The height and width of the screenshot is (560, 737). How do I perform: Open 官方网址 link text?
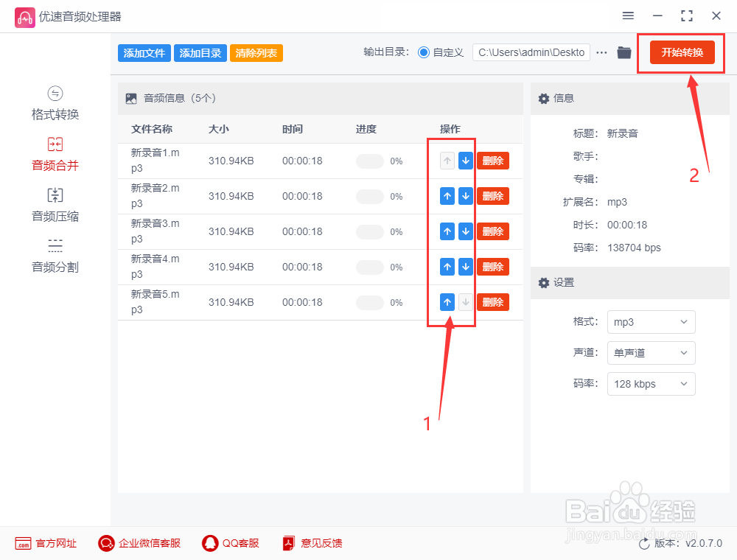tap(56, 543)
